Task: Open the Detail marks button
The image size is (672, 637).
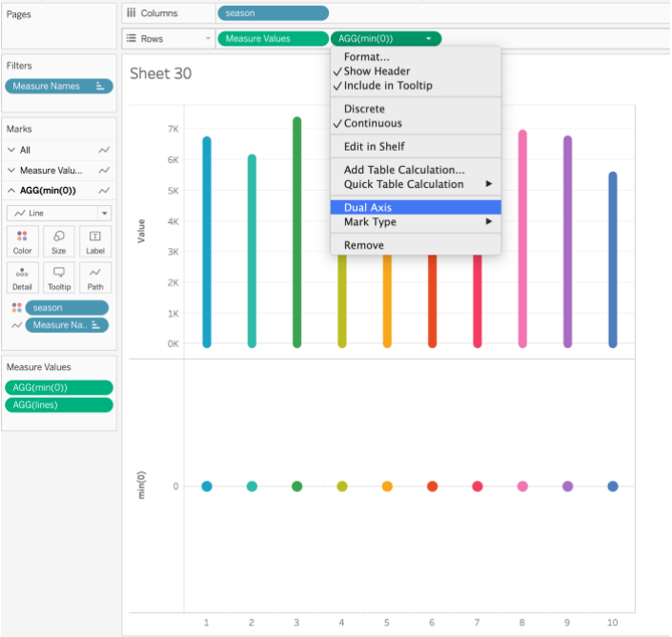Action: click(22, 277)
